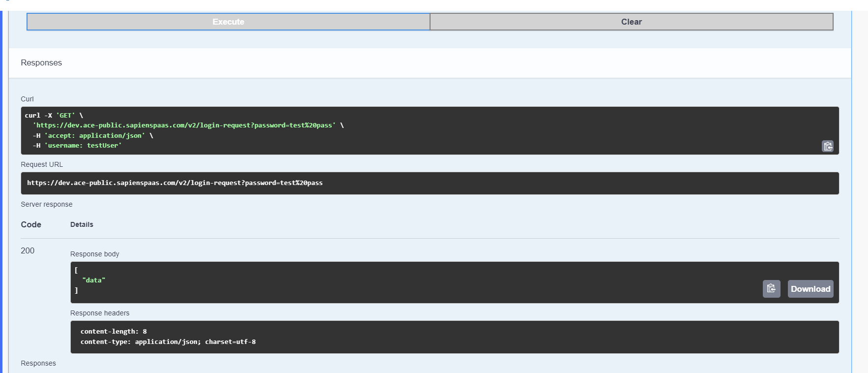868x373 pixels.
Task: Click the "data" value in response body
Action: pyautogui.click(x=93, y=280)
